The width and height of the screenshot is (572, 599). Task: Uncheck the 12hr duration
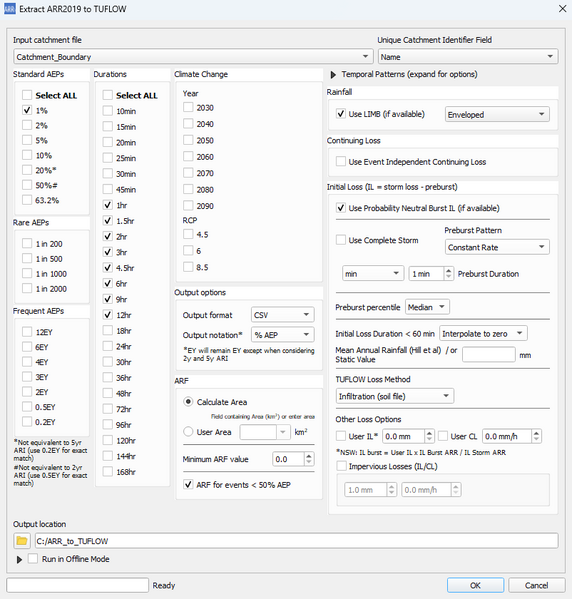click(x=108, y=315)
